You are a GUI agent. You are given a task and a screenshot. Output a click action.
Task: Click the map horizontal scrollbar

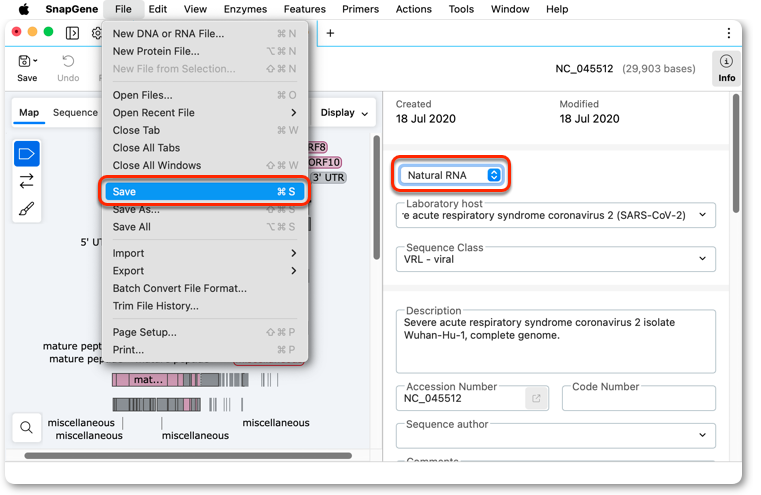(188, 456)
